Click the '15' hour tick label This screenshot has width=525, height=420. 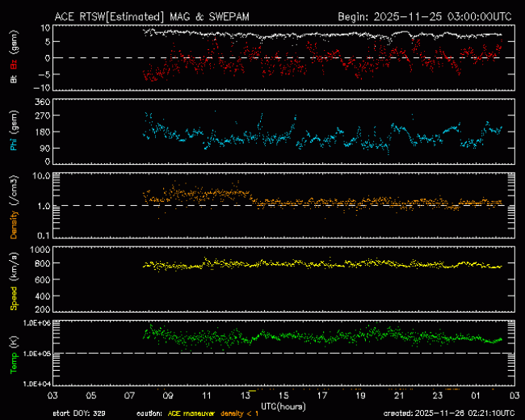click(x=283, y=396)
